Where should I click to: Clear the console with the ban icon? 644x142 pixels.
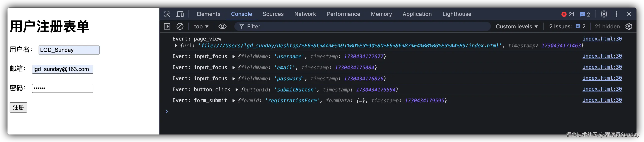[x=180, y=26]
